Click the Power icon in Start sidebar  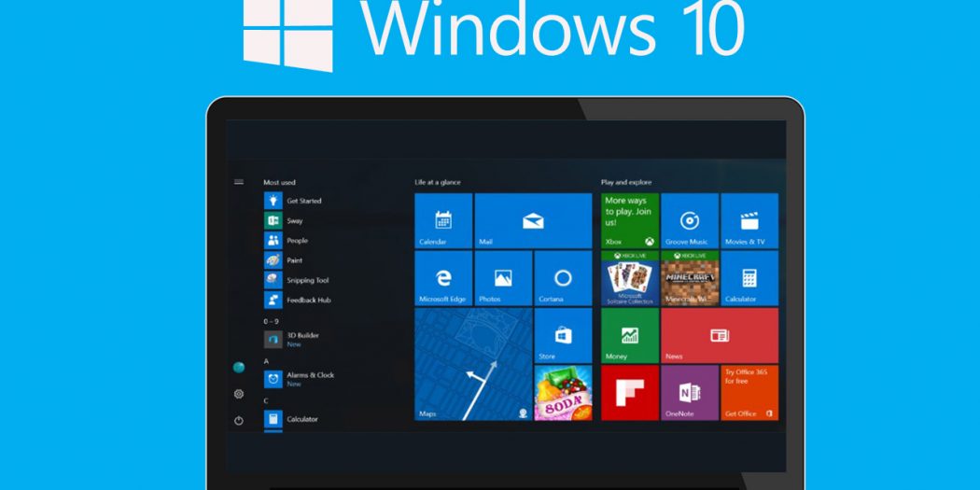tap(239, 421)
